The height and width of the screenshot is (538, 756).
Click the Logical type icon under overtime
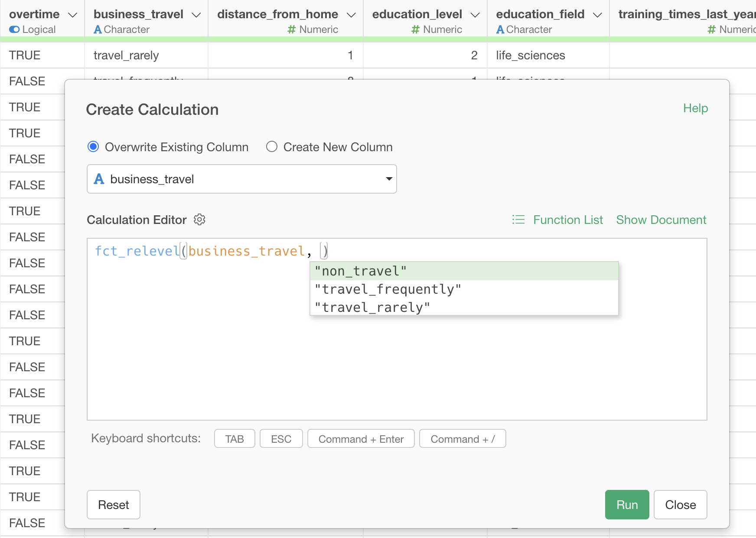click(x=14, y=29)
